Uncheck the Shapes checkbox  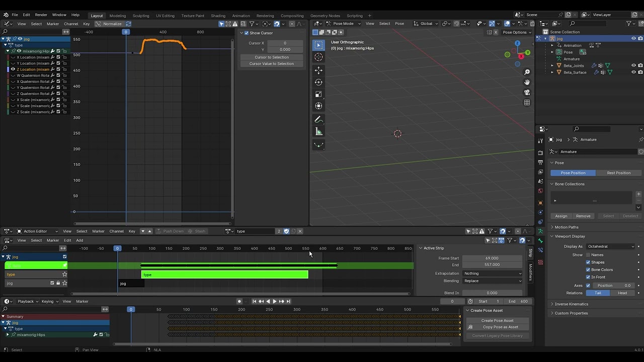point(588,262)
